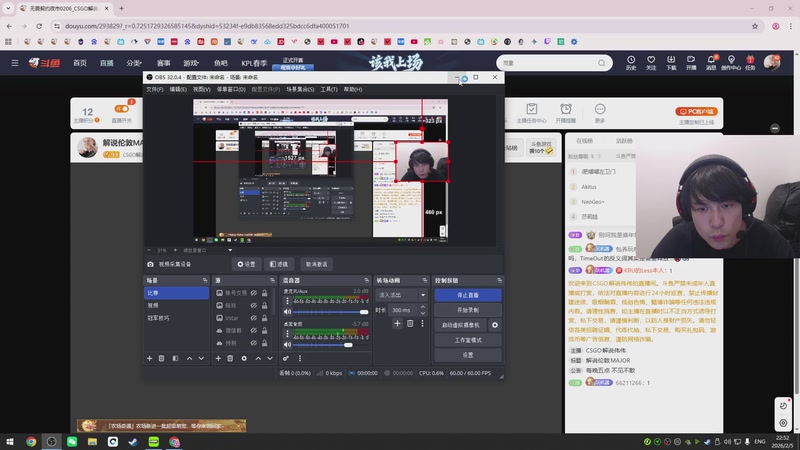800x450 pixels.
Task: Click the 停止直播 stop streaming button
Action: 468,295
